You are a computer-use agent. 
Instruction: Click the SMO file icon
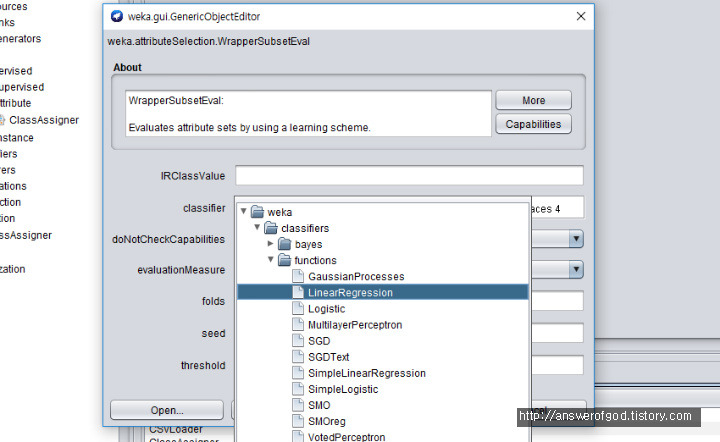(x=298, y=405)
